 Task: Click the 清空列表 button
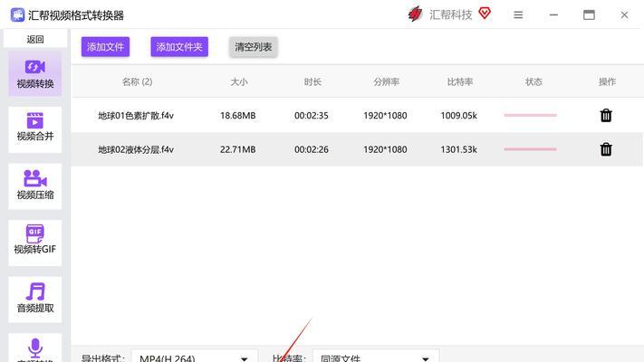coord(253,47)
